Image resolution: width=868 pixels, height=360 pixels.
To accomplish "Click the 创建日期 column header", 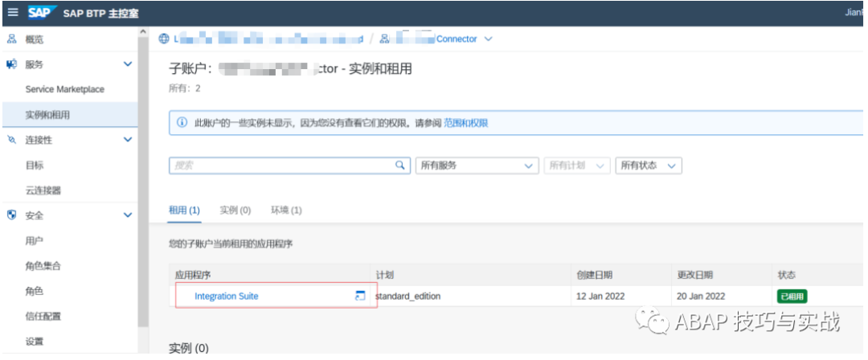I will pyautogui.click(x=594, y=276).
